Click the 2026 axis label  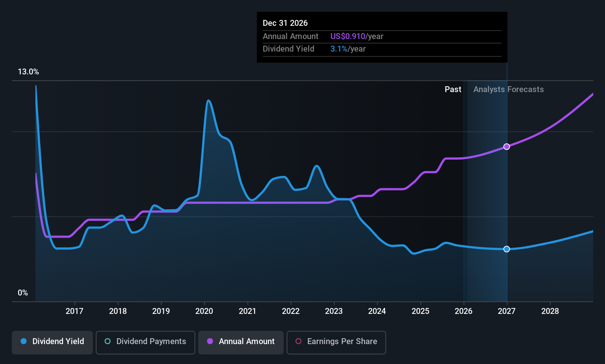point(464,311)
